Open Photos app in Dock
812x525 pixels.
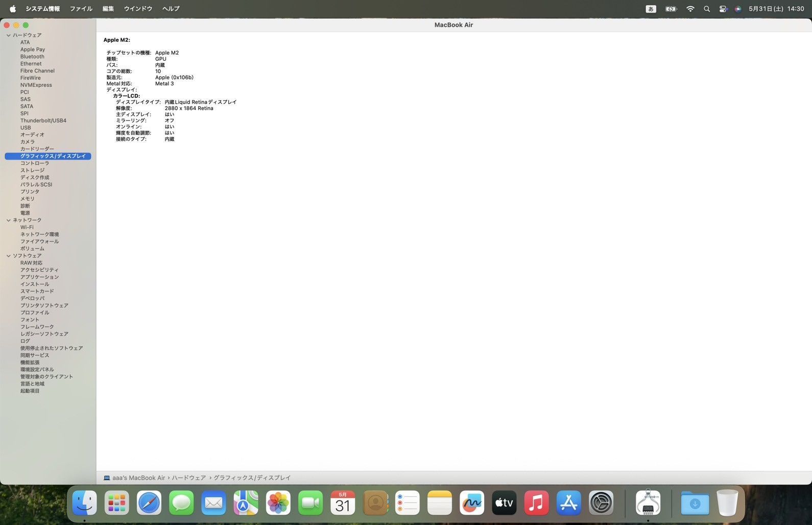pyautogui.click(x=278, y=503)
